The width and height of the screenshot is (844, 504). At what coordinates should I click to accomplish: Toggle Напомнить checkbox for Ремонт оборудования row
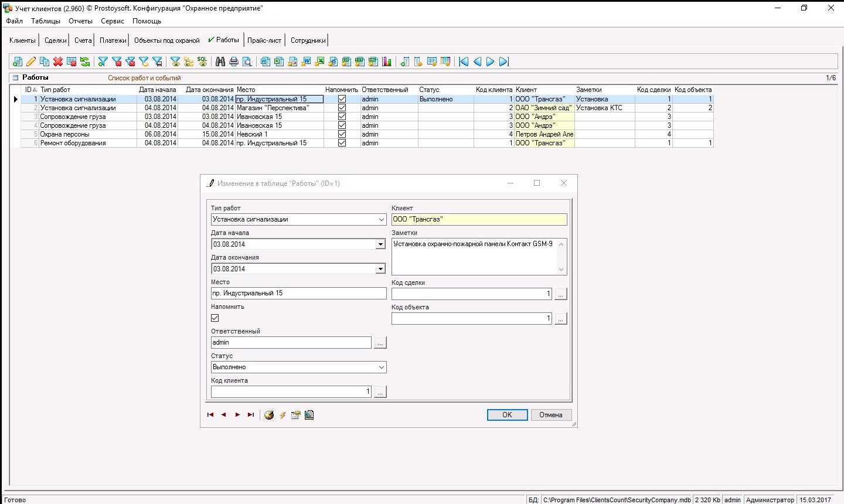pyautogui.click(x=342, y=143)
